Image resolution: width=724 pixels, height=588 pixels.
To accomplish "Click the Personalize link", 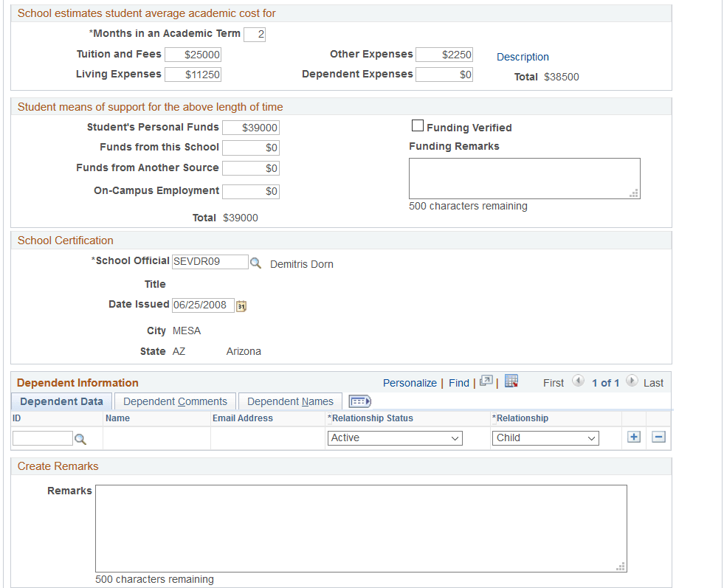I will click(x=410, y=382).
